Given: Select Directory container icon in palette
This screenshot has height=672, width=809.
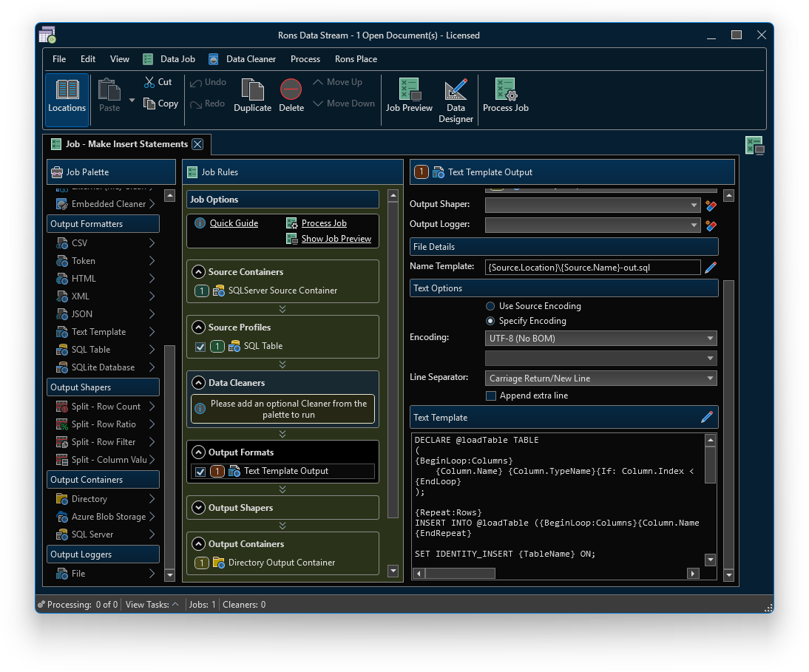Looking at the screenshot, I should pos(62,499).
